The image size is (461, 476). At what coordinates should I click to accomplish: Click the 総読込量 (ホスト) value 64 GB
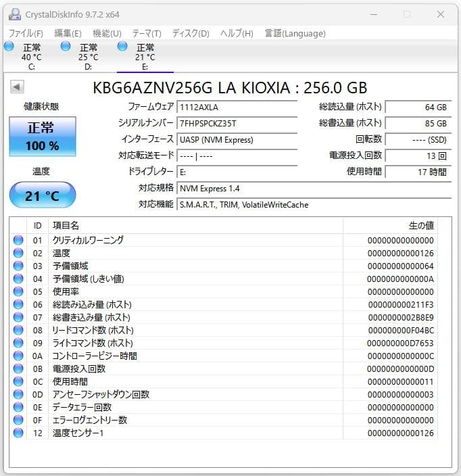(418, 107)
